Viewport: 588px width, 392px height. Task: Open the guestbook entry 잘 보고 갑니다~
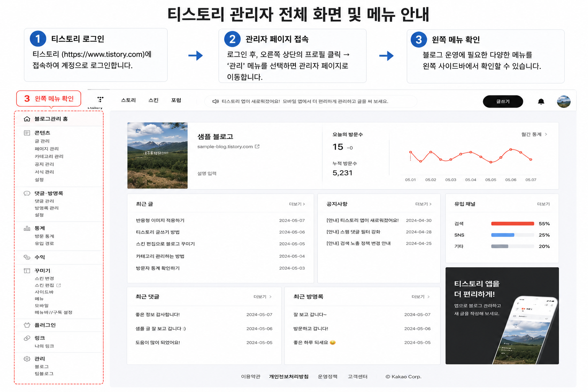pyautogui.click(x=310, y=315)
